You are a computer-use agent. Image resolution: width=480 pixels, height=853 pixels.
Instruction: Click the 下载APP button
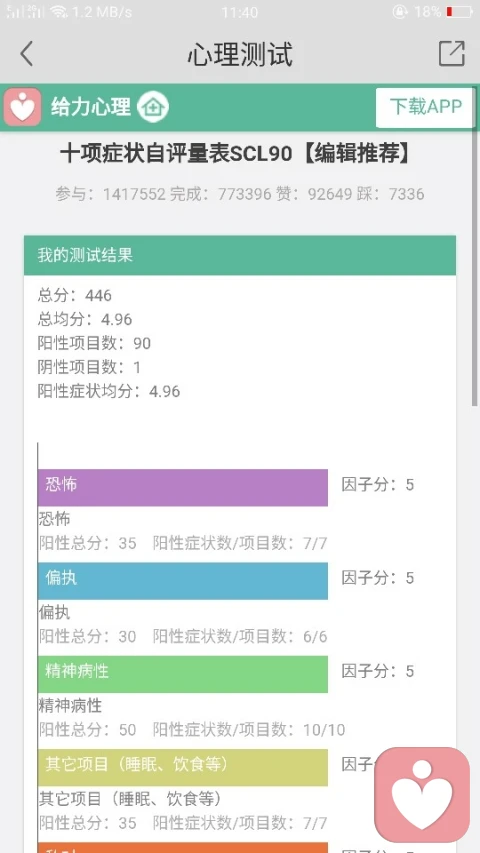[425, 107]
